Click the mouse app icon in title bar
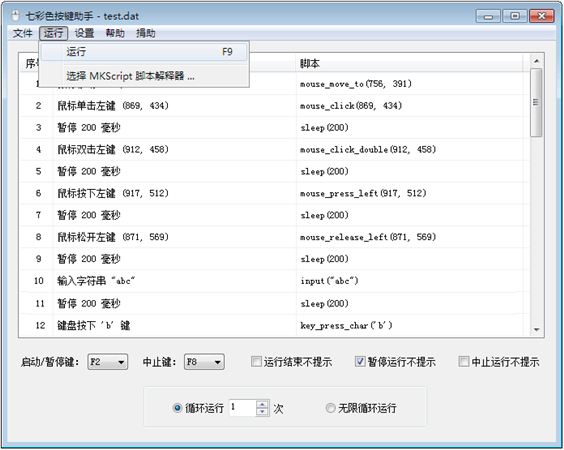The width and height of the screenshot is (564, 450). pyautogui.click(x=15, y=16)
